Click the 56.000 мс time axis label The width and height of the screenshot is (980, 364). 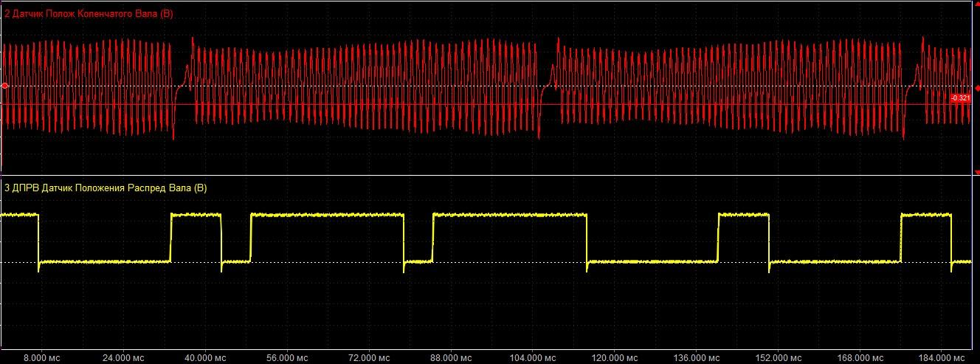pos(286,356)
